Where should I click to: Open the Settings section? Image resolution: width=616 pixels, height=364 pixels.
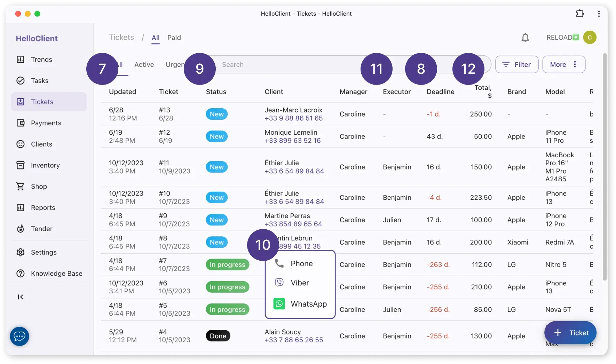[44, 252]
